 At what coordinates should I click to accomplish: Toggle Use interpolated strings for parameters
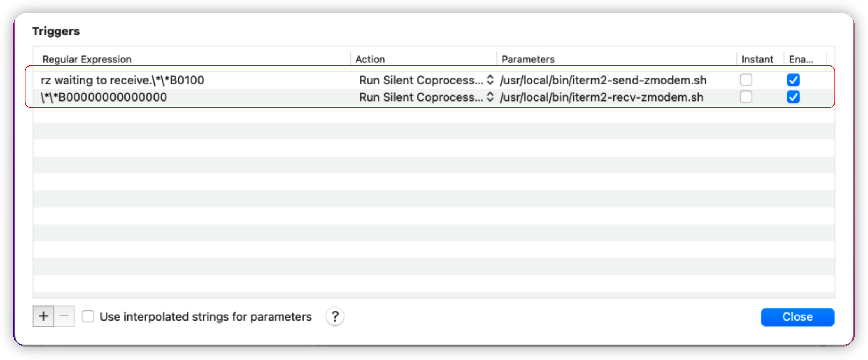88,316
